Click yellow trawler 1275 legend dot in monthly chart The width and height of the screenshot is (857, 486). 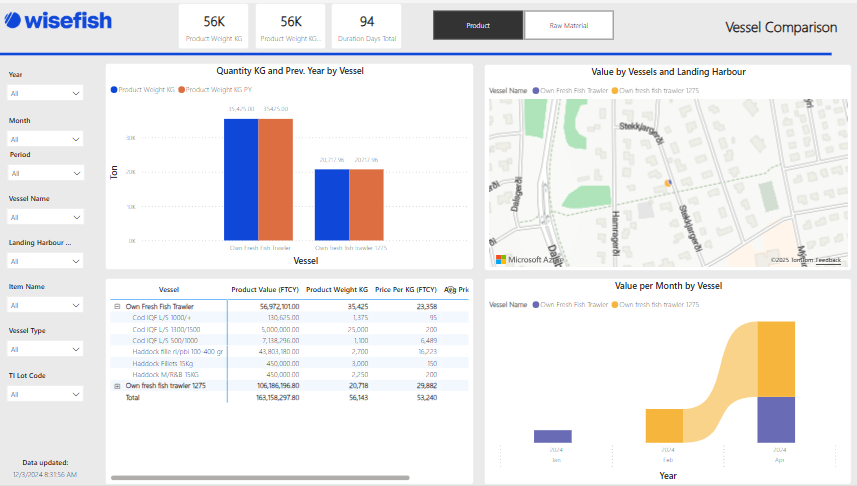(x=615, y=304)
